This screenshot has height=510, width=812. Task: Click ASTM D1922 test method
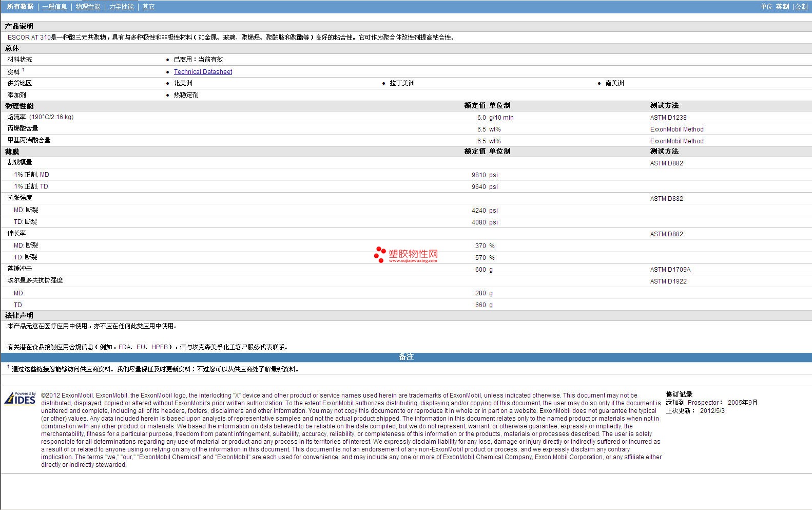point(668,281)
